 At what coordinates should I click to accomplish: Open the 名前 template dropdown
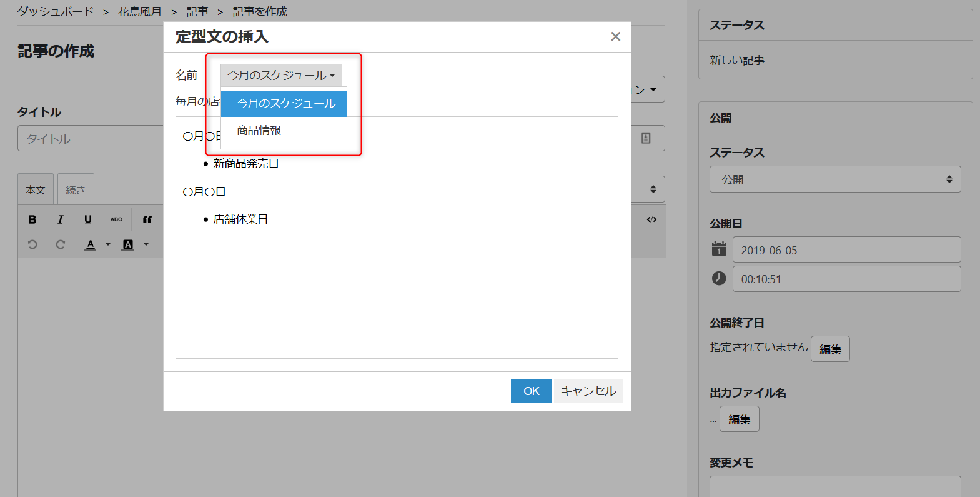(281, 75)
